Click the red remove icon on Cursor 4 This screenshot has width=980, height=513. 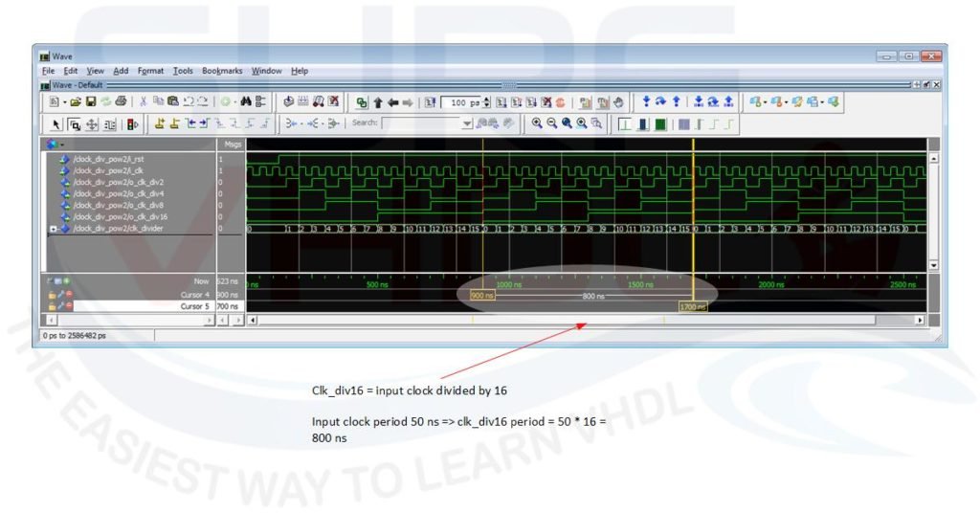tap(69, 294)
